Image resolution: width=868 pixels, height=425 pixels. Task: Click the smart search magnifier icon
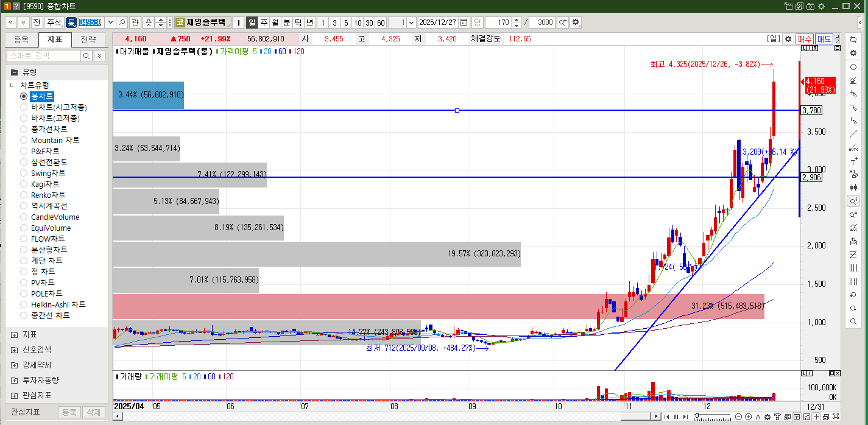[x=86, y=56]
